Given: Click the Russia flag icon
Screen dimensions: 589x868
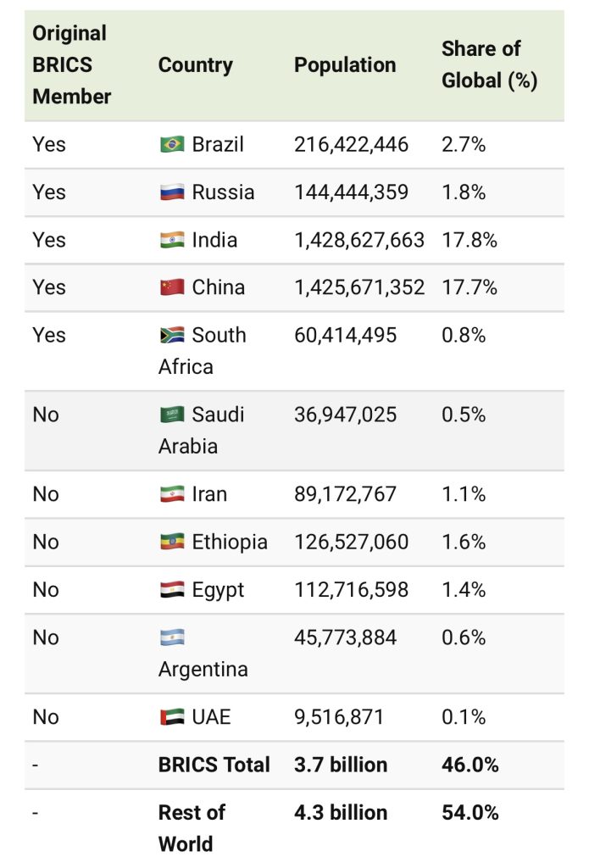Looking at the screenshot, I should (171, 192).
